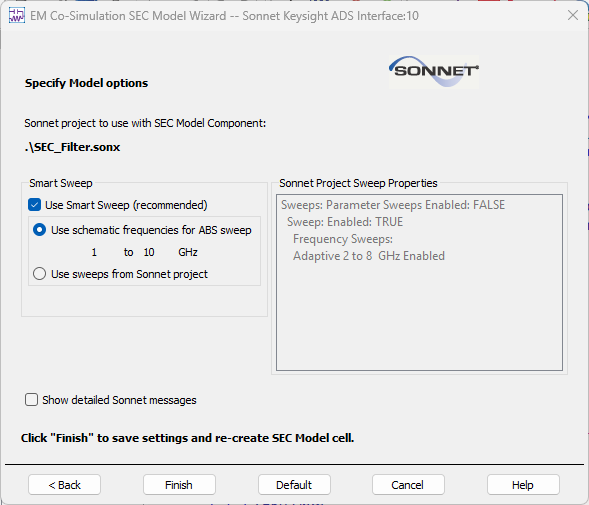Open Help for the wizard
This screenshot has height=505, width=589.
(523, 485)
